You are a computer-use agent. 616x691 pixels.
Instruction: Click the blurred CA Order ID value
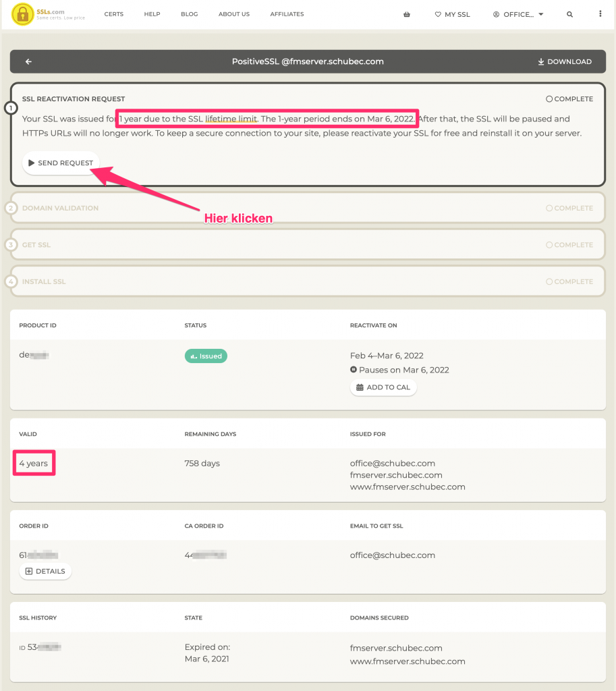pos(206,555)
